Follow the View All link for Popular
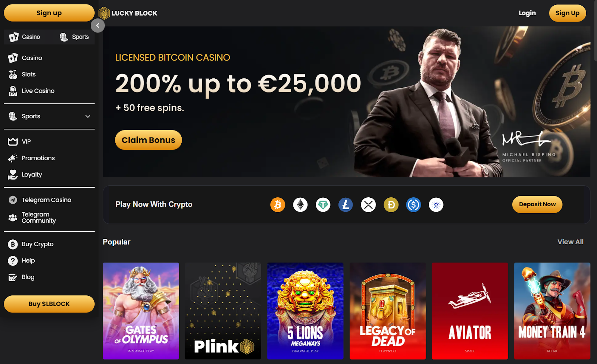Screen dimensions: 597x364 click(x=571, y=242)
